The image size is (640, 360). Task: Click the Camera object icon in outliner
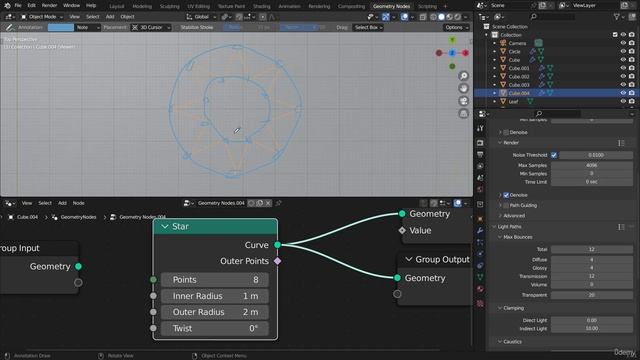(x=503, y=43)
